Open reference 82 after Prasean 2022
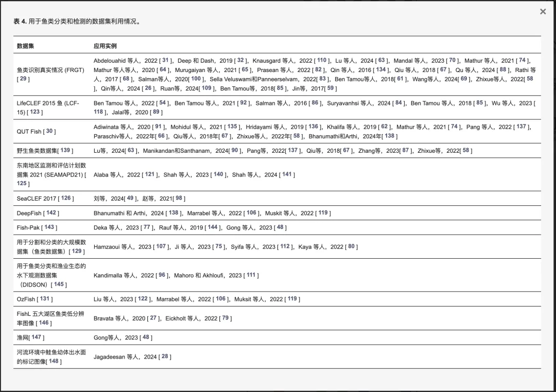The image size is (556, 392). coord(319,70)
